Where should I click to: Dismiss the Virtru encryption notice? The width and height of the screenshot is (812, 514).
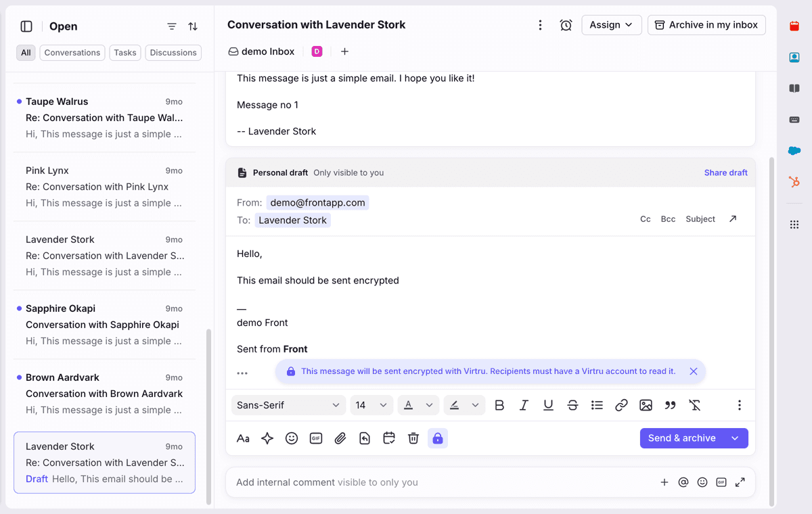click(x=694, y=371)
